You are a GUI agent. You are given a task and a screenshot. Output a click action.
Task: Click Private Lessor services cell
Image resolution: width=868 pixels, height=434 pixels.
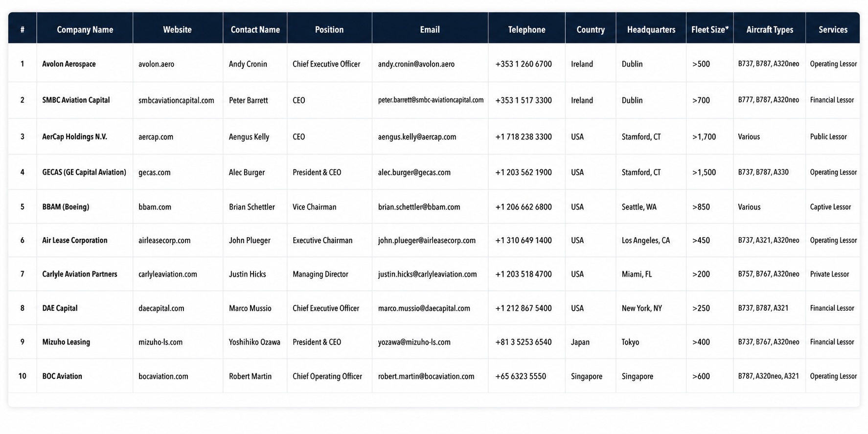pyautogui.click(x=829, y=274)
